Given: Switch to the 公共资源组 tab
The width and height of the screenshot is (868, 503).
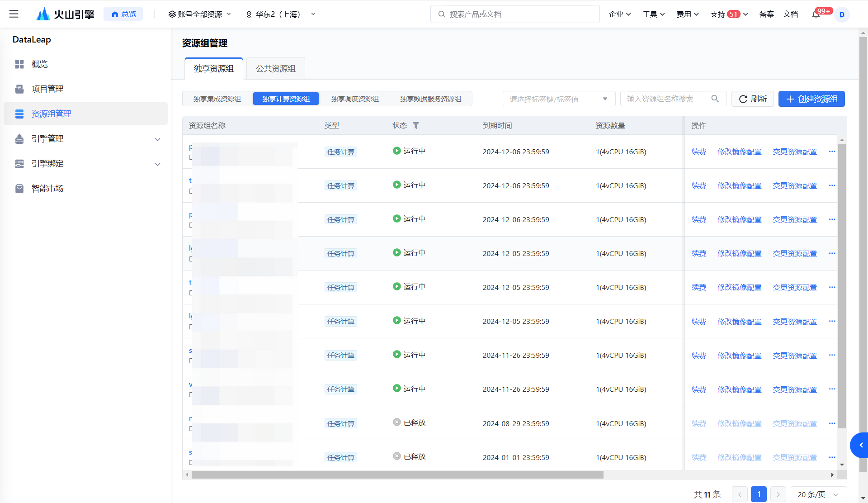Looking at the screenshot, I should tap(276, 69).
